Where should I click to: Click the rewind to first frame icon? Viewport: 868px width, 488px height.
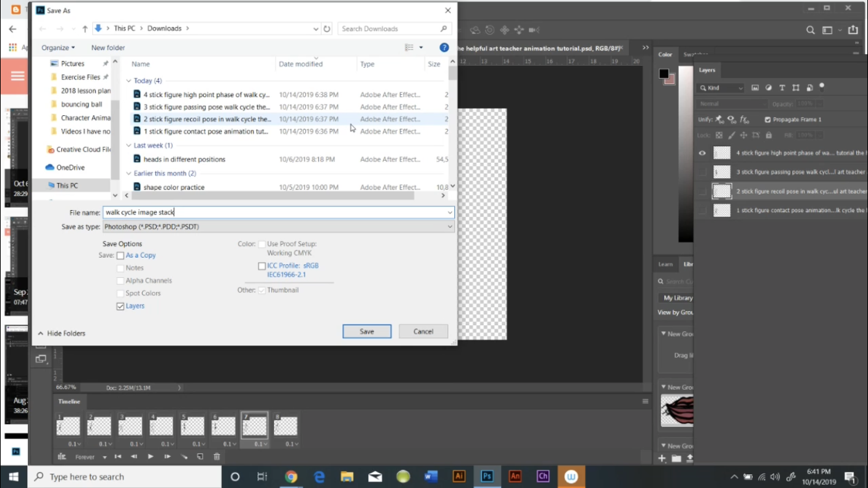pos(118,457)
